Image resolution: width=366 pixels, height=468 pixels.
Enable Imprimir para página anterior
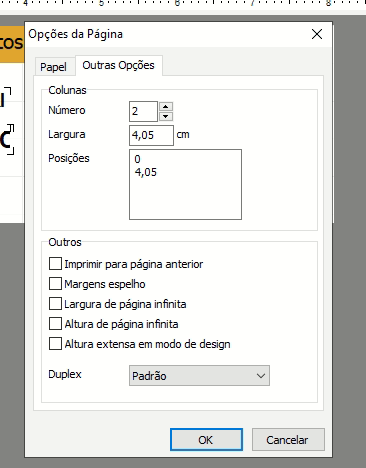[55, 264]
